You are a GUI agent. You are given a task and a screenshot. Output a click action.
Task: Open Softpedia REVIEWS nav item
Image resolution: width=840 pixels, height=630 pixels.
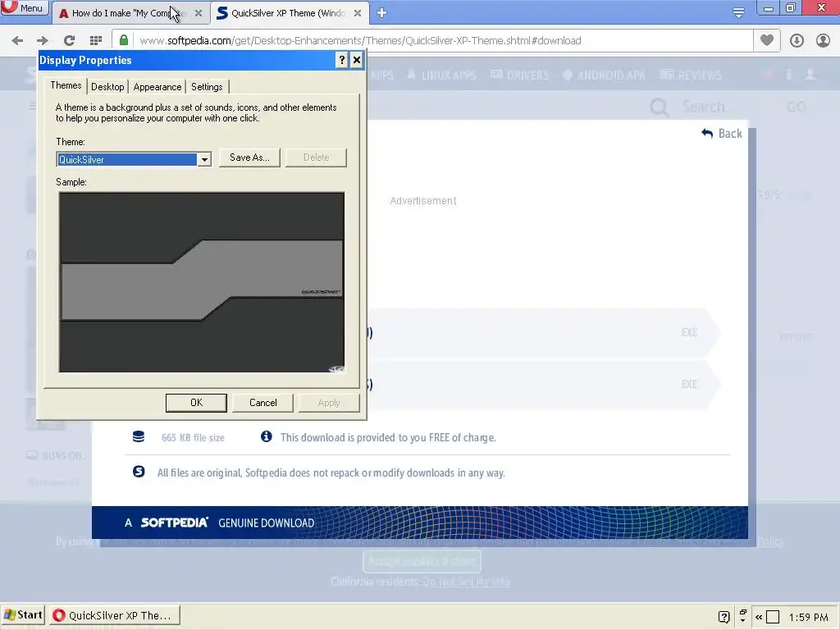[691, 75]
